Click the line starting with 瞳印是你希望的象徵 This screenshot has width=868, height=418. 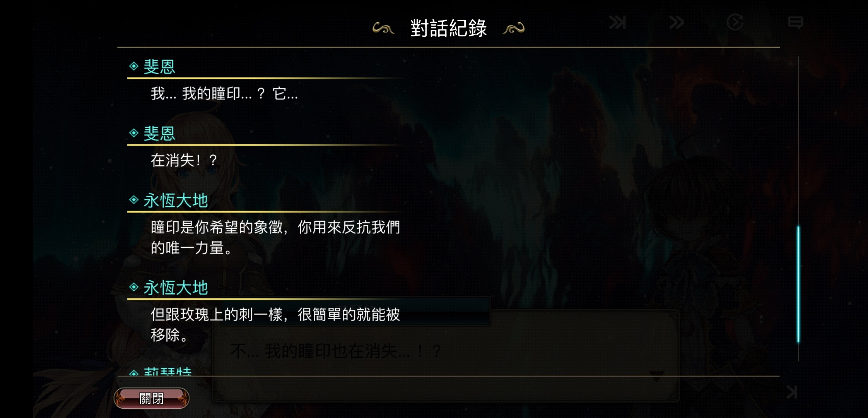[x=275, y=237]
